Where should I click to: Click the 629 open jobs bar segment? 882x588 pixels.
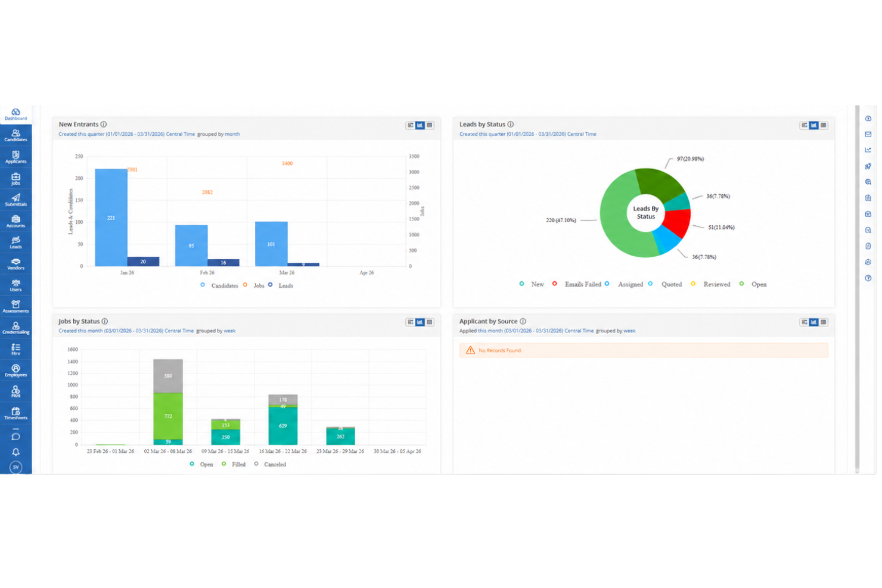(x=283, y=426)
